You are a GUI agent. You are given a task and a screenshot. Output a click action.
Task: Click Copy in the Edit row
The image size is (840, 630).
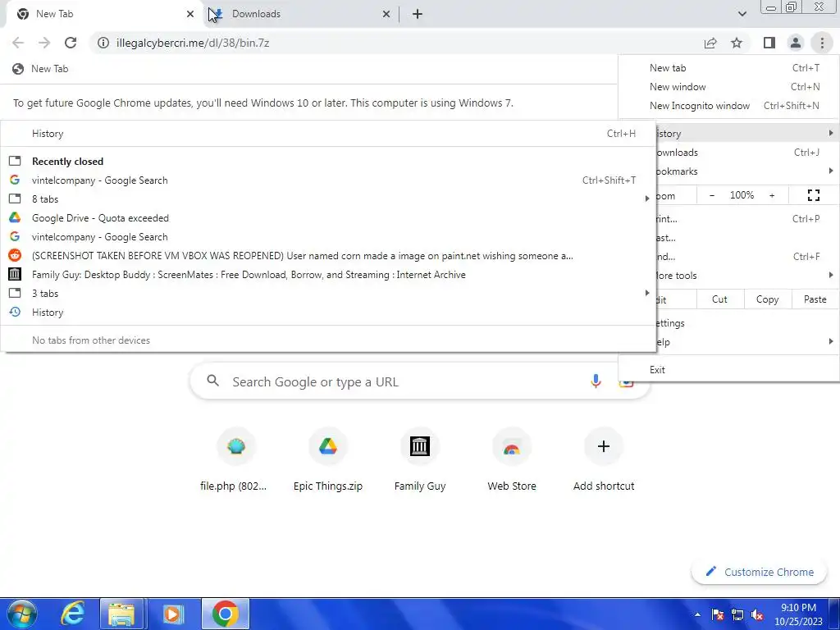click(x=767, y=299)
